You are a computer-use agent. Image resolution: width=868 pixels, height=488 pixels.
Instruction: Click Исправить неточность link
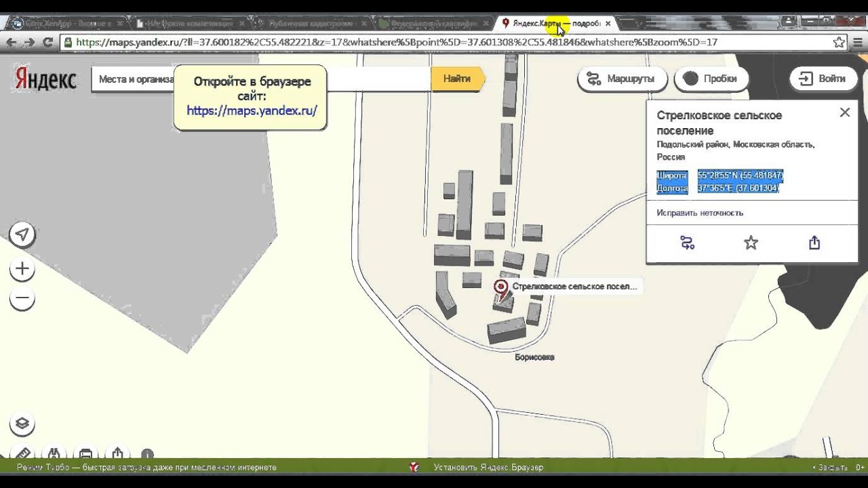click(x=700, y=213)
